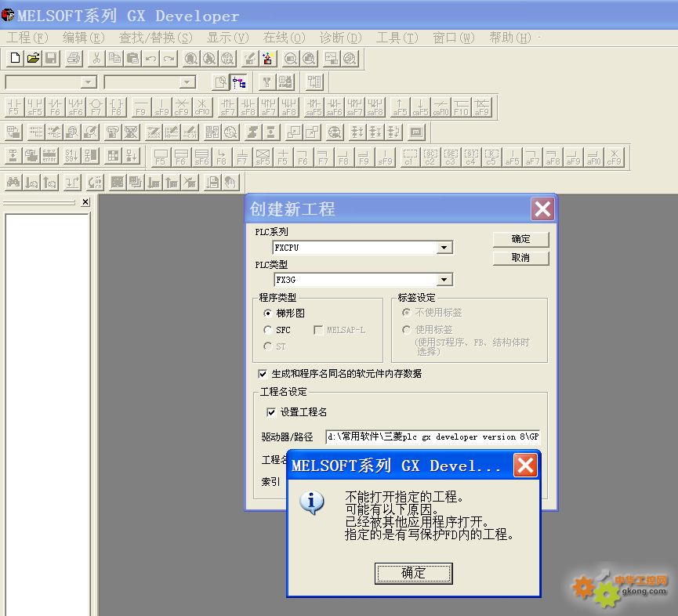Delete horizontal line using cF9 icon

point(182,107)
